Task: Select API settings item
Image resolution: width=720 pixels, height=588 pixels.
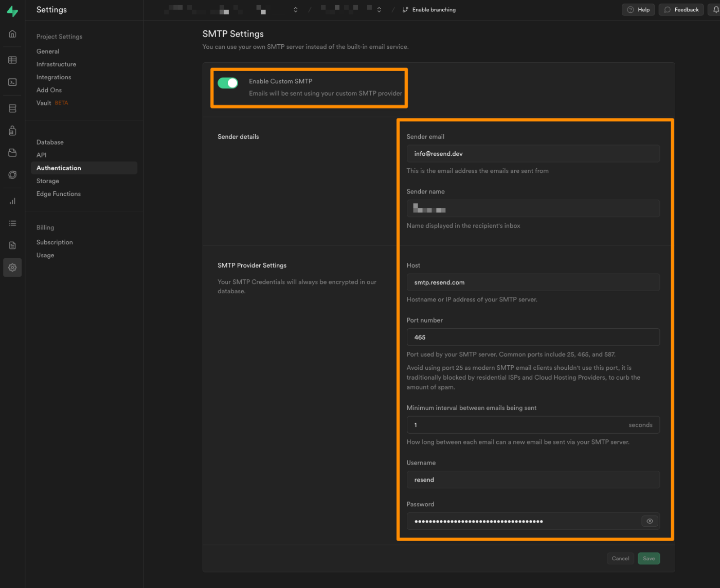Action: (x=41, y=155)
